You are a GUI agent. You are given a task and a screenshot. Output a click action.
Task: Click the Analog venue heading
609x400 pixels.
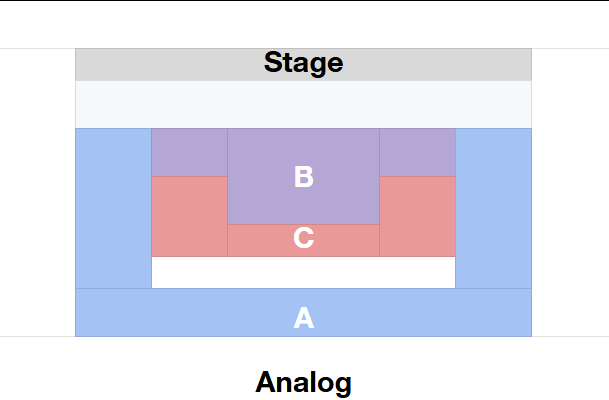coord(303,381)
